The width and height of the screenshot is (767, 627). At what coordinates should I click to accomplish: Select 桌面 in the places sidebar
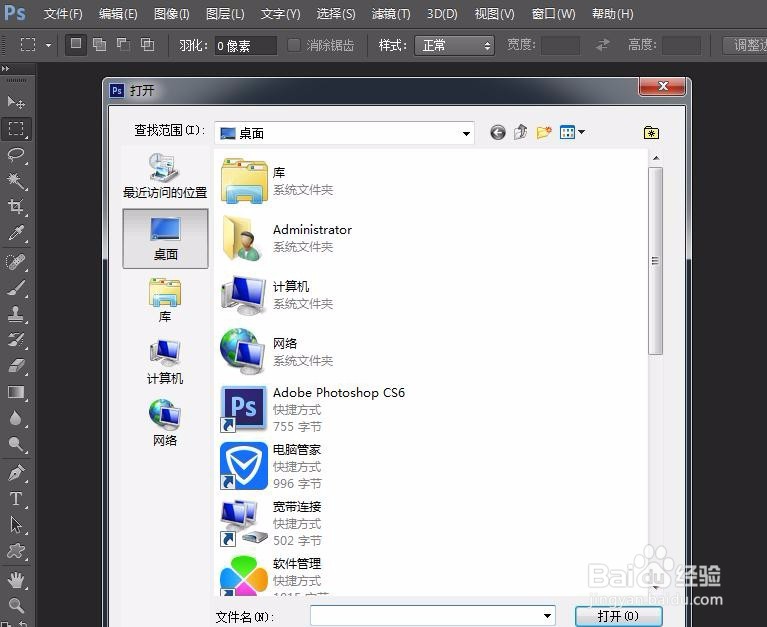[x=165, y=239]
